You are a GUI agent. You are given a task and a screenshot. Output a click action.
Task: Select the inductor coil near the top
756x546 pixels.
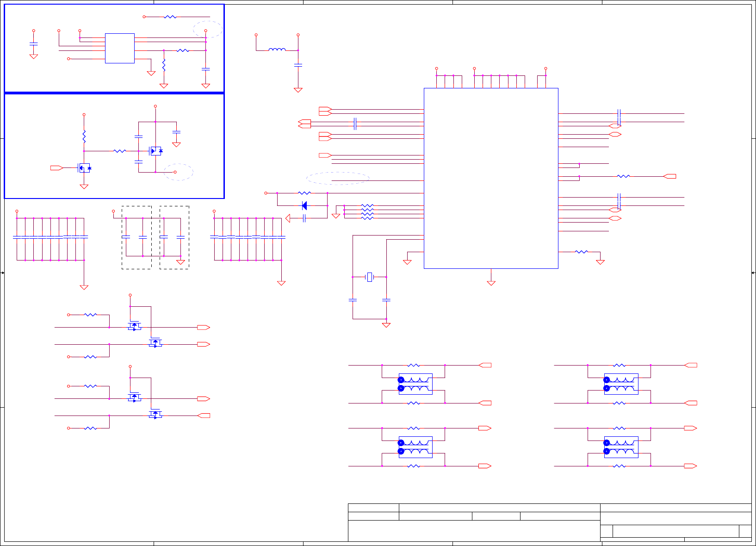(277, 49)
